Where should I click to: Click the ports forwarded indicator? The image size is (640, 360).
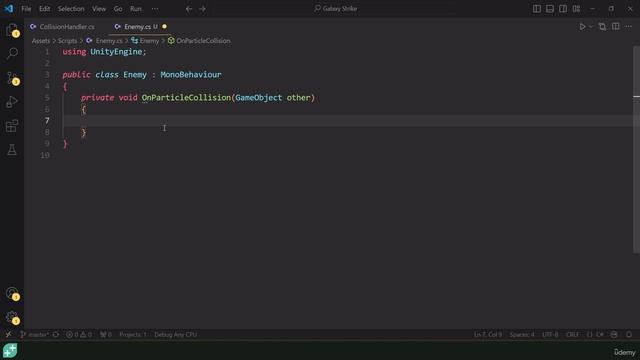[106, 335]
